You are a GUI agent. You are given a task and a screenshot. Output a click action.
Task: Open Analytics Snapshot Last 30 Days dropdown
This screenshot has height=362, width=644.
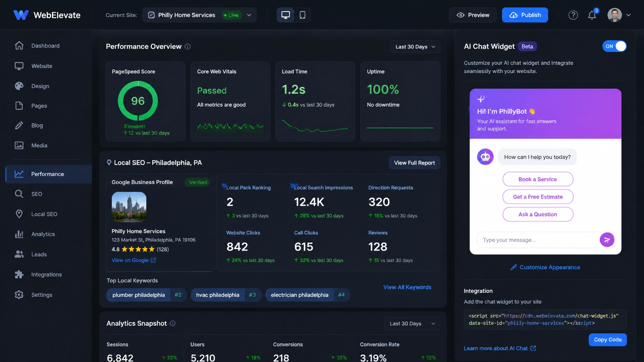tap(412, 324)
